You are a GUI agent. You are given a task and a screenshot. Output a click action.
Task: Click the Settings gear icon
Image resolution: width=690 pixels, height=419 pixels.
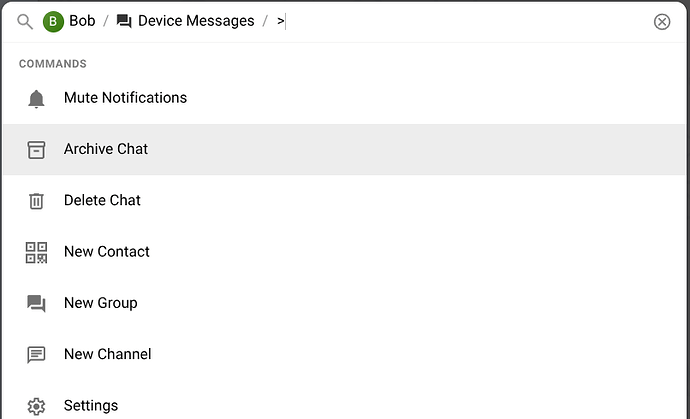click(x=36, y=406)
